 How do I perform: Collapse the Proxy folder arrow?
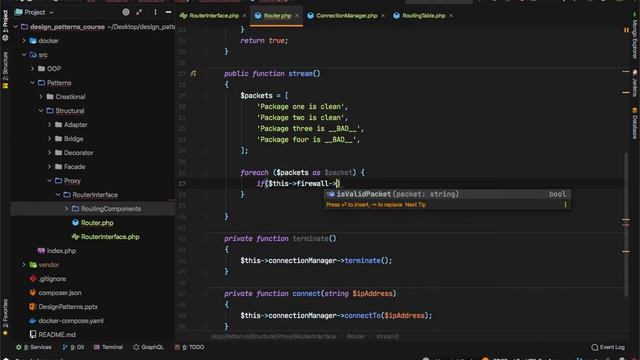49,180
